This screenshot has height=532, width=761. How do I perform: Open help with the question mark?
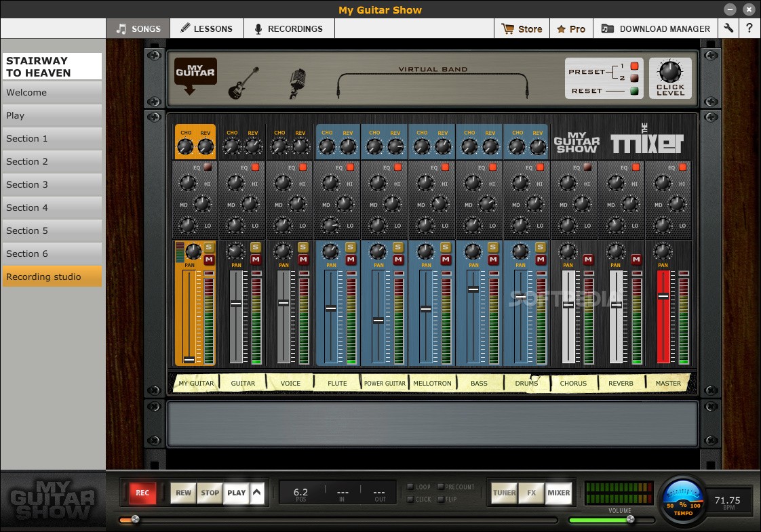pos(749,28)
